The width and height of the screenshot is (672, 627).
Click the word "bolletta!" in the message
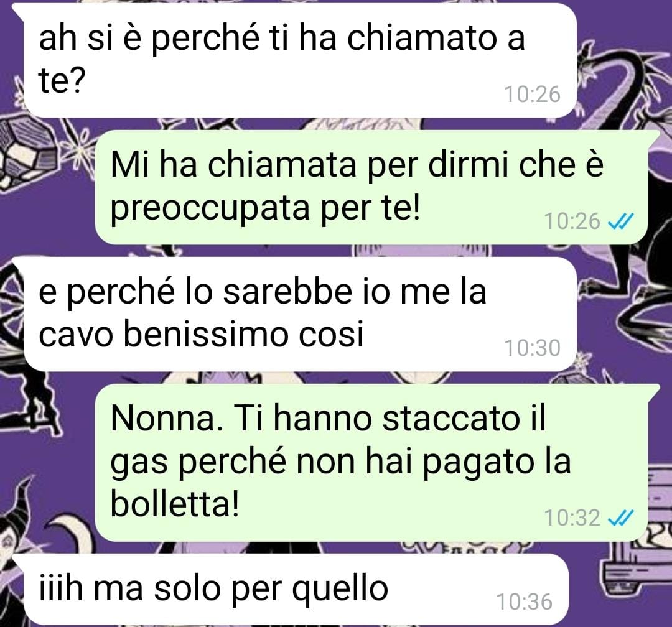[174, 503]
